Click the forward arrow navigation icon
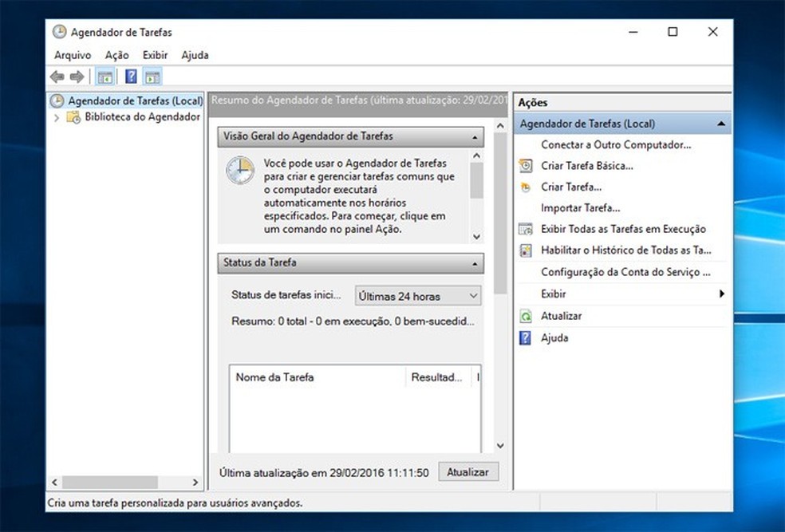This screenshot has width=785, height=532. coord(76,76)
